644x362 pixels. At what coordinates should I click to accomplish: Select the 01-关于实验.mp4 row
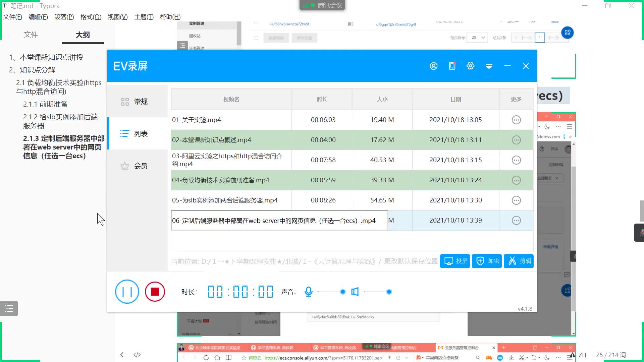coord(352,120)
